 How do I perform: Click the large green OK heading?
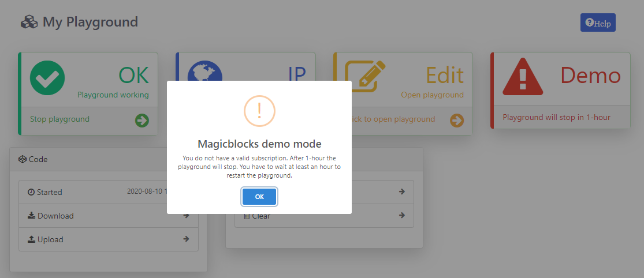click(x=133, y=76)
